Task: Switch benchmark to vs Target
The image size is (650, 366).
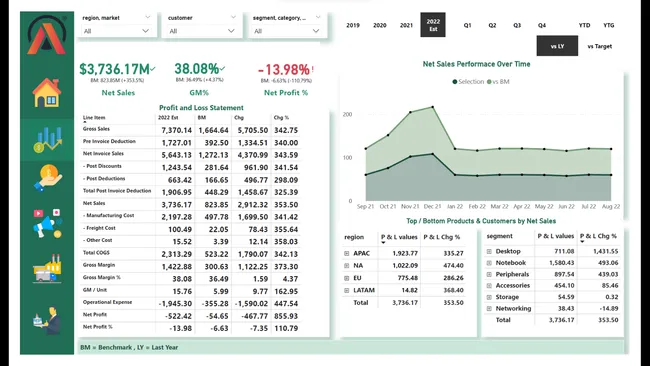Action: [599, 46]
